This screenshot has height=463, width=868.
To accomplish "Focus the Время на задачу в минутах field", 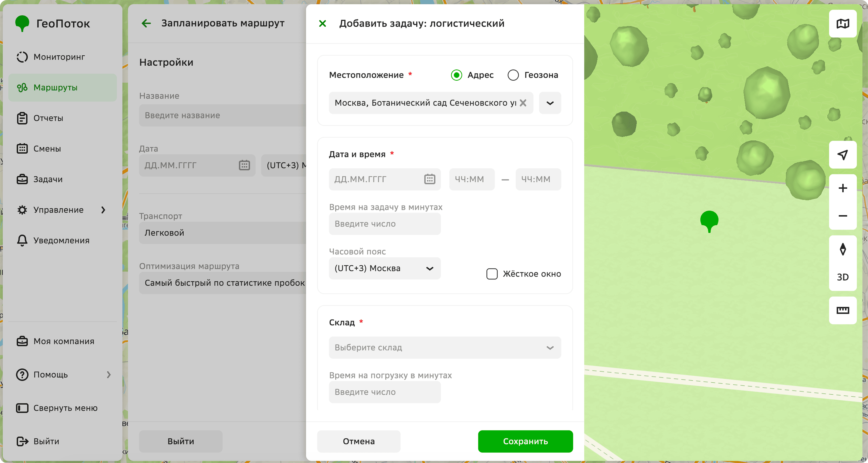I will tap(384, 224).
